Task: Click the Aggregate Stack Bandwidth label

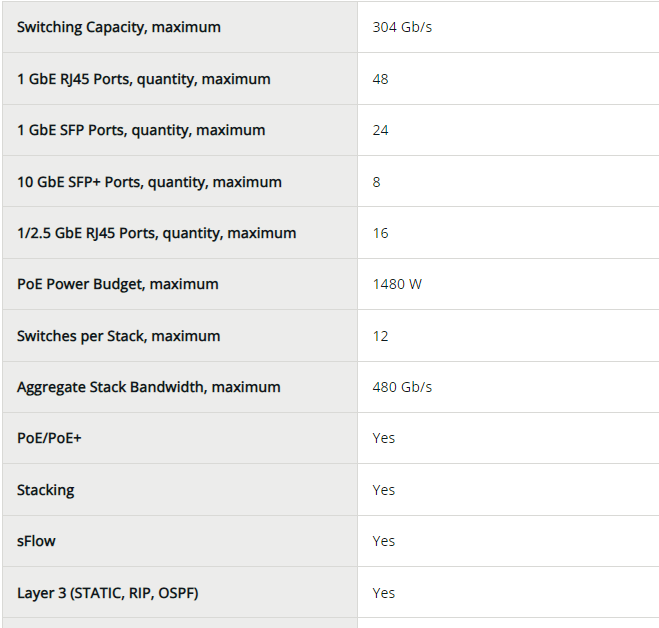Action: [x=148, y=387]
